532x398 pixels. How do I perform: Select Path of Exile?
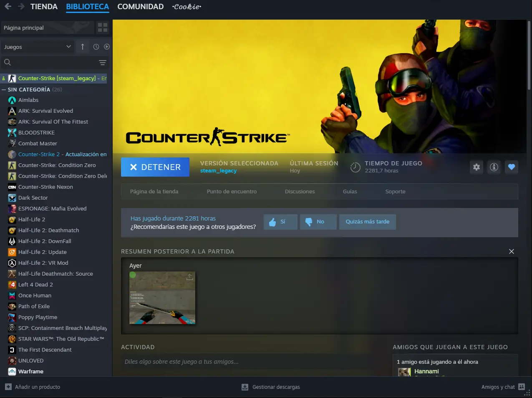[x=34, y=306]
